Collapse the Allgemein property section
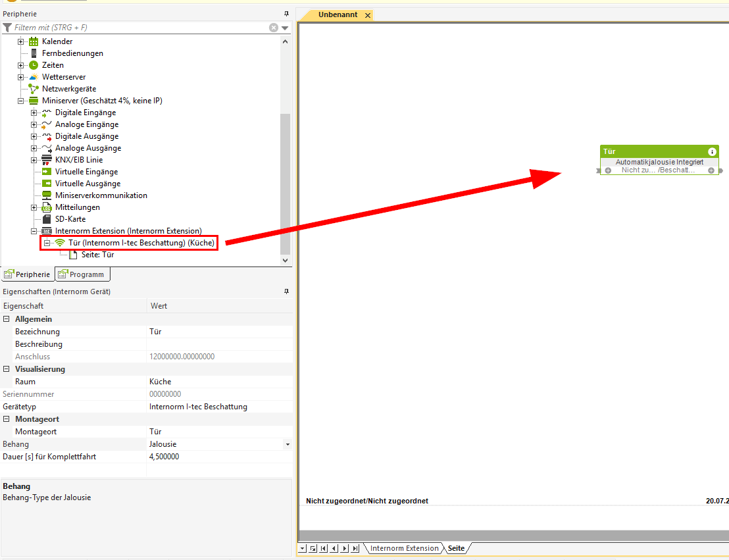 (7, 319)
